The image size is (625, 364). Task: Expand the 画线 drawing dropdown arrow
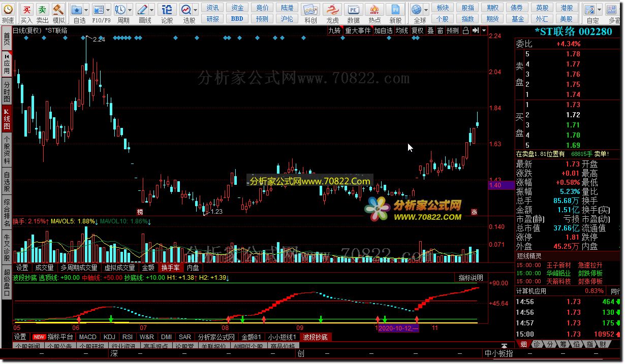coord(151,10)
